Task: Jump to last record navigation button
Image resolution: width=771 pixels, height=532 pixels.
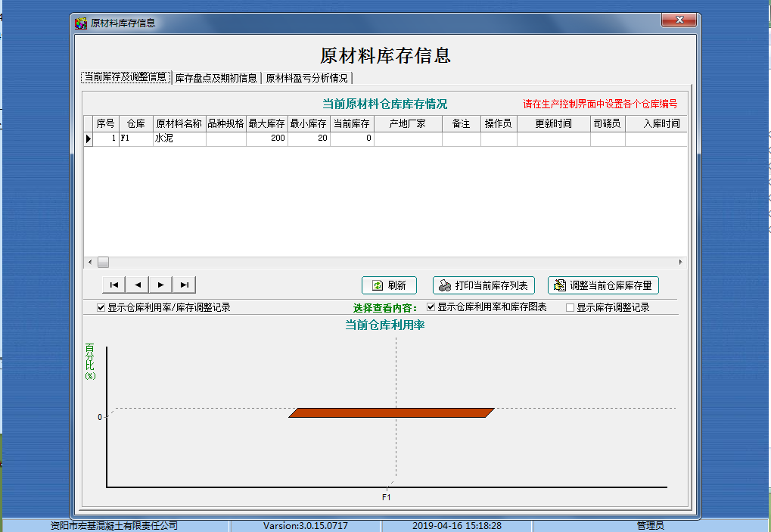Action: (x=184, y=285)
